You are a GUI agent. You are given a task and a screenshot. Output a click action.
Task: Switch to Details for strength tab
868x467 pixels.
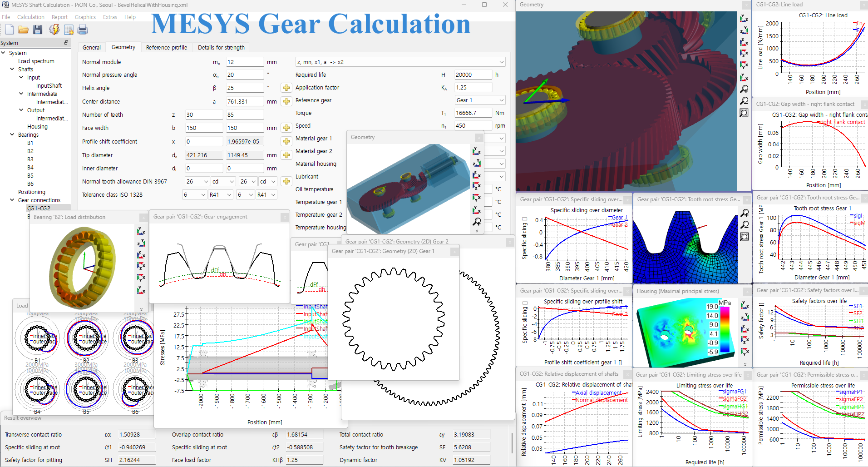(221, 47)
